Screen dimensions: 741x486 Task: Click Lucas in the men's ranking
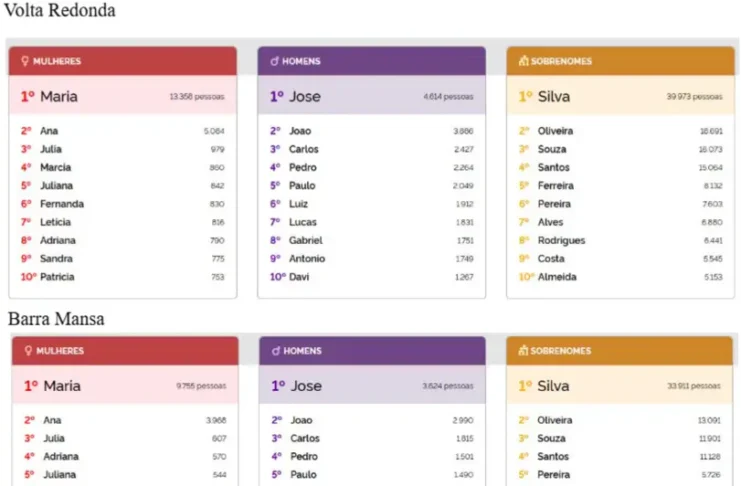point(303,222)
